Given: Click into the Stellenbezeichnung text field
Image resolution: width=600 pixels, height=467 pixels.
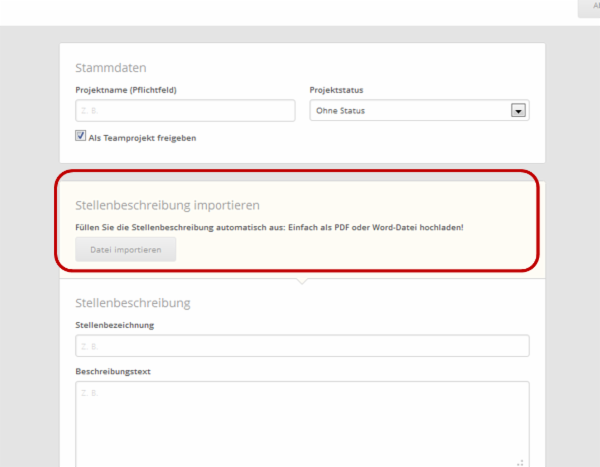Looking at the screenshot, I should [302, 346].
